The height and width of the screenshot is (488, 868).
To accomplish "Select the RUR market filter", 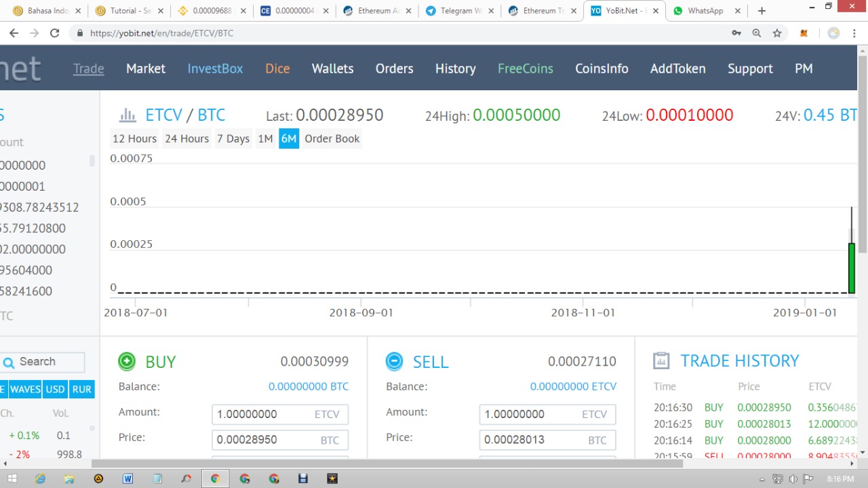I will (x=81, y=390).
